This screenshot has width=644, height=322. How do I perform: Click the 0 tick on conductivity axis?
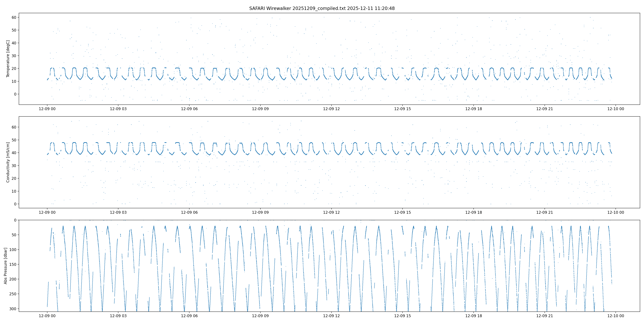(15, 204)
